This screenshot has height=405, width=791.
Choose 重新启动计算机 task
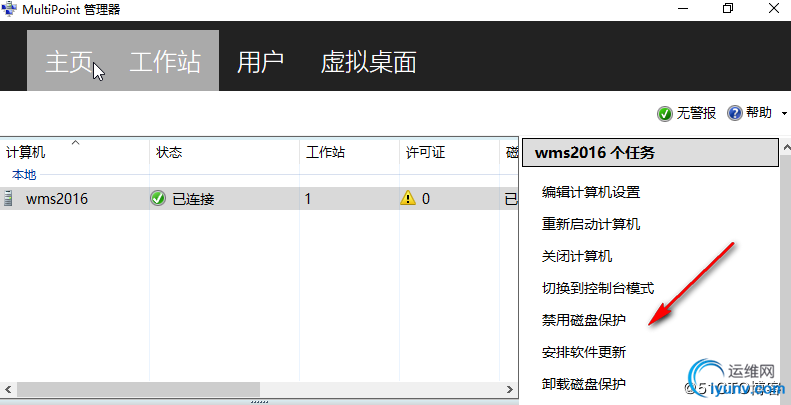[x=591, y=224]
